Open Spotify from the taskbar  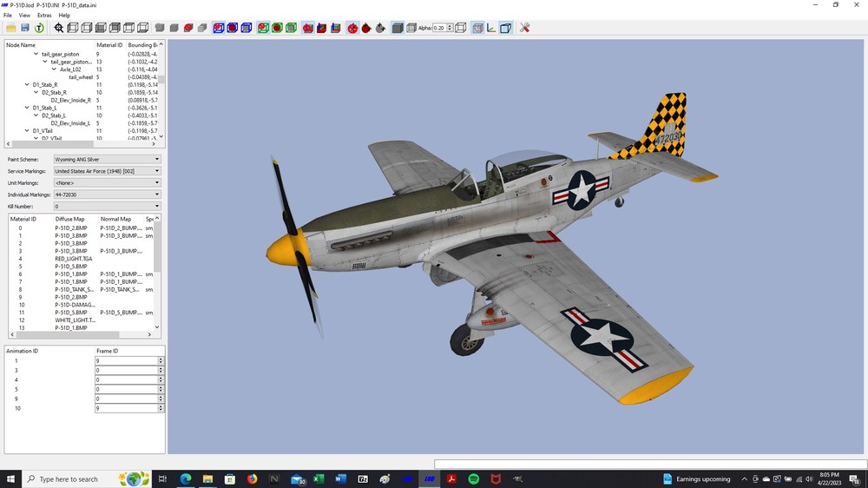point(473,478)
